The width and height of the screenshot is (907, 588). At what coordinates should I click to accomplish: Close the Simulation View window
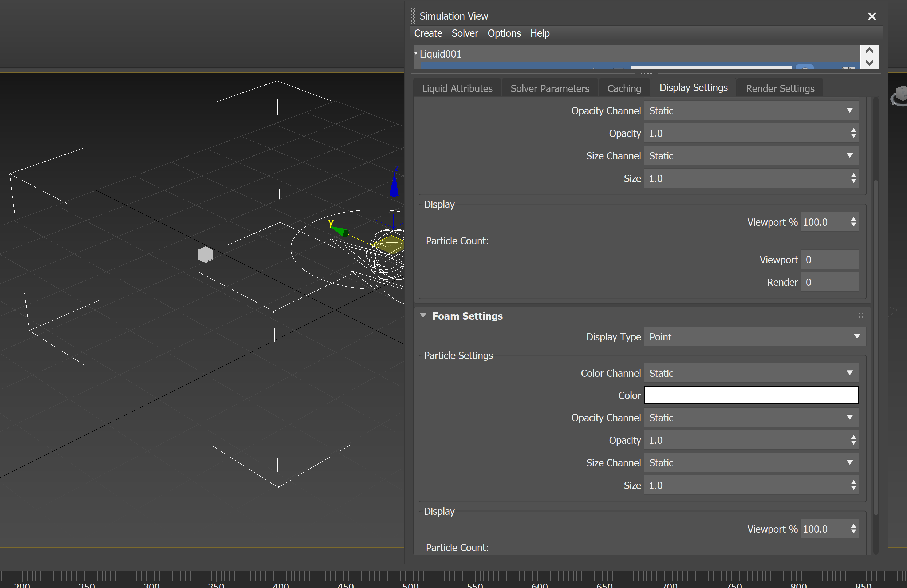(x=872, y=16)
